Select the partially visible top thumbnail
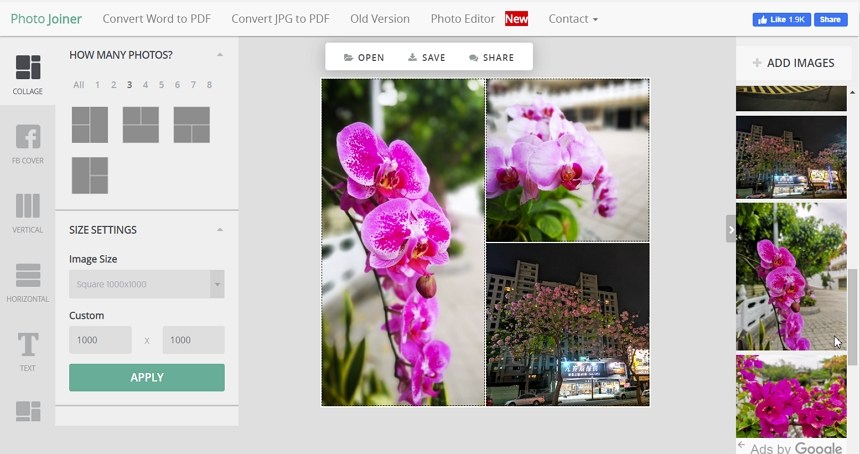The image size is (860, 454). (x=791, y=99)
